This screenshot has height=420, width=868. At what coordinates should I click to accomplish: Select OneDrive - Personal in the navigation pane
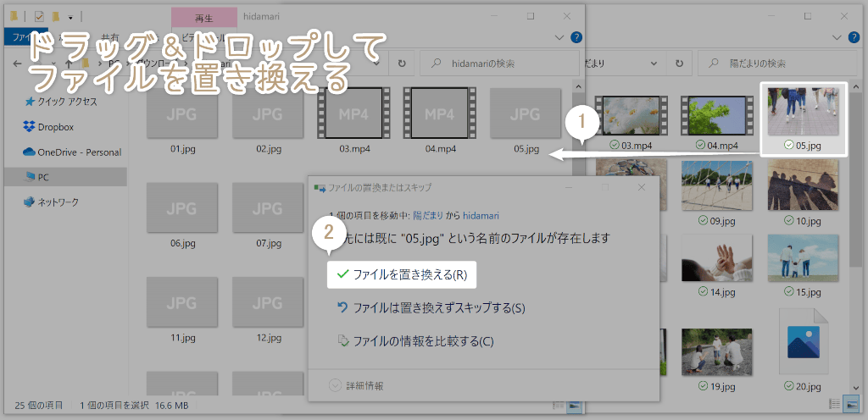(x=72, y=152)
